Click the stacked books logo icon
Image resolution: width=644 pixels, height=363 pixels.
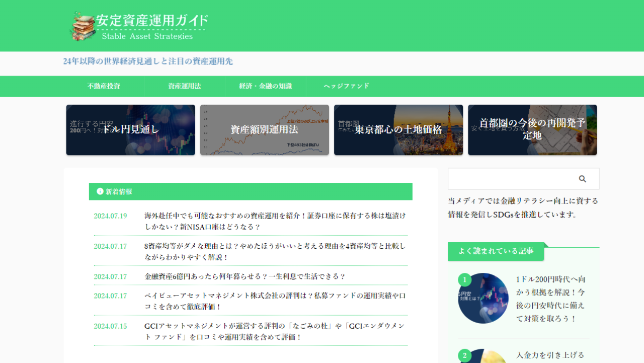pos(83,27)
